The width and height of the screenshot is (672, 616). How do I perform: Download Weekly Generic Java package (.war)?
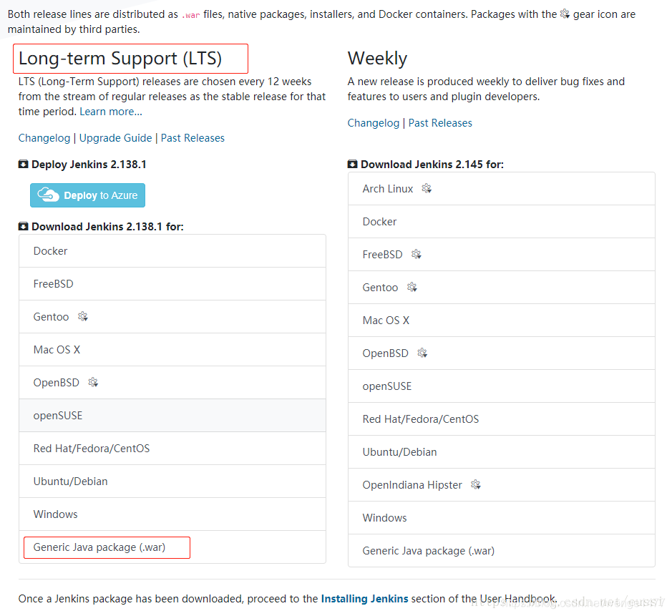click(502, 551)
